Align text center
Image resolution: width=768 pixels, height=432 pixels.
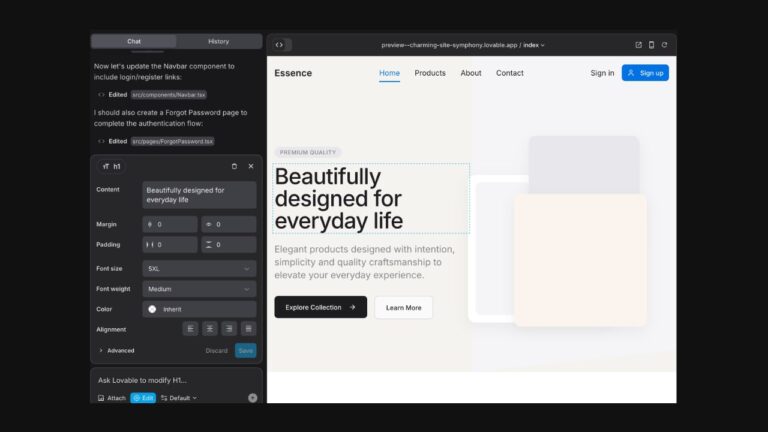(x=210, y=329)
